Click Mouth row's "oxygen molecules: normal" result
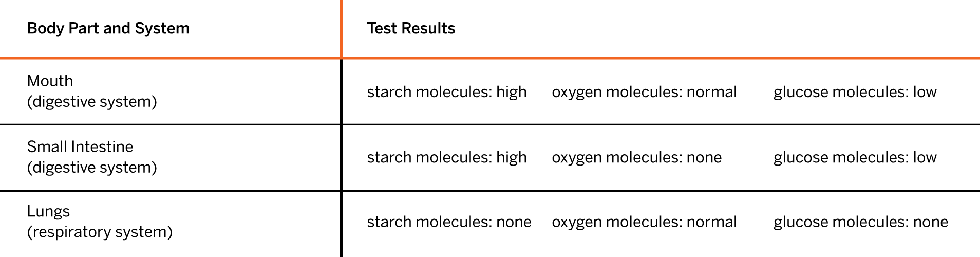Viewport: 980px width, 257px height. tap(644, 92)
